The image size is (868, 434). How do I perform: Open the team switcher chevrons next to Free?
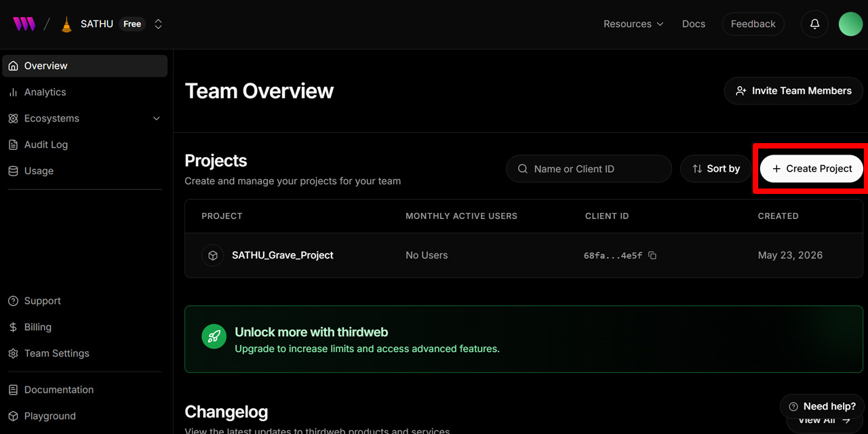[158, 24]
